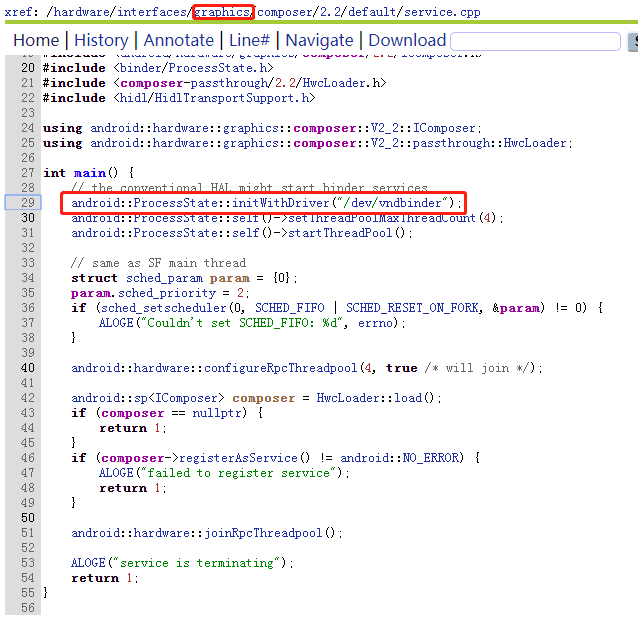Click sched_priority on line 35
The height and width of the screenshot is (627, 638).
click(167, 293)
